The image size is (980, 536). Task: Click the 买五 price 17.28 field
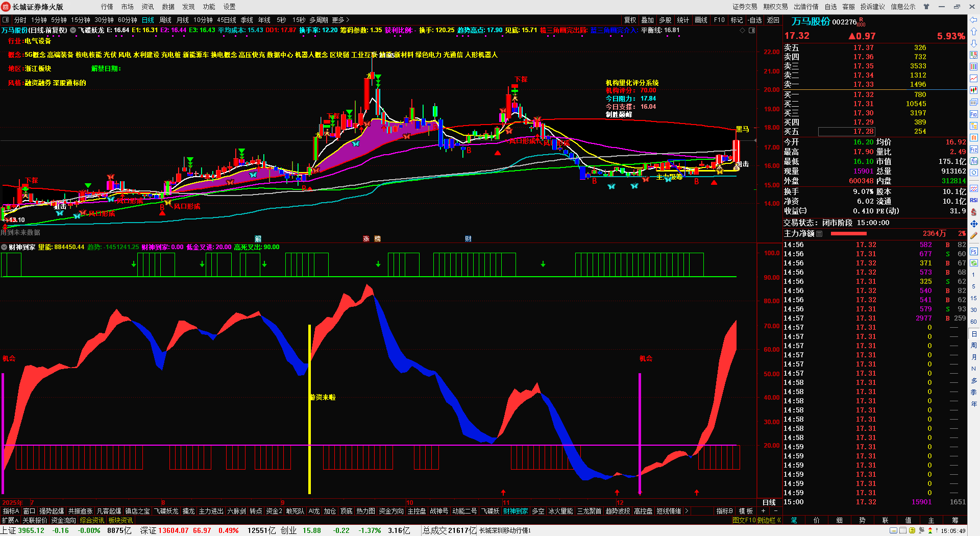click(x=847, y=132)
